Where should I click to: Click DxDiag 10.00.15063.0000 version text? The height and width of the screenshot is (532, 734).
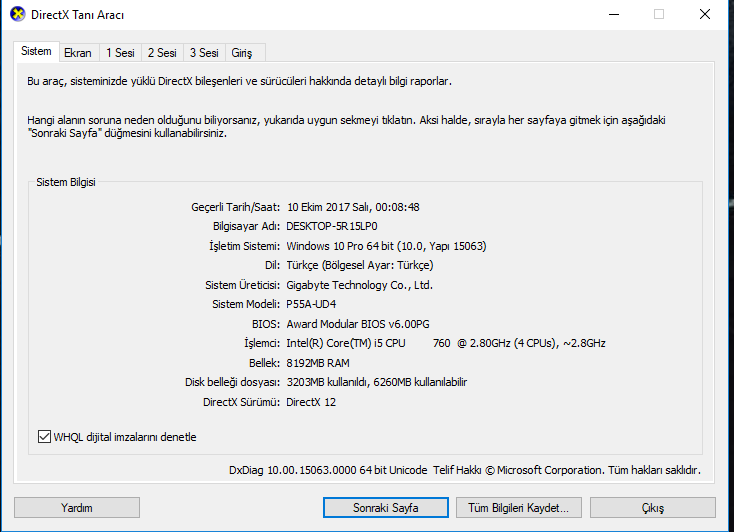pyautogui.click(x=328, y=470)
